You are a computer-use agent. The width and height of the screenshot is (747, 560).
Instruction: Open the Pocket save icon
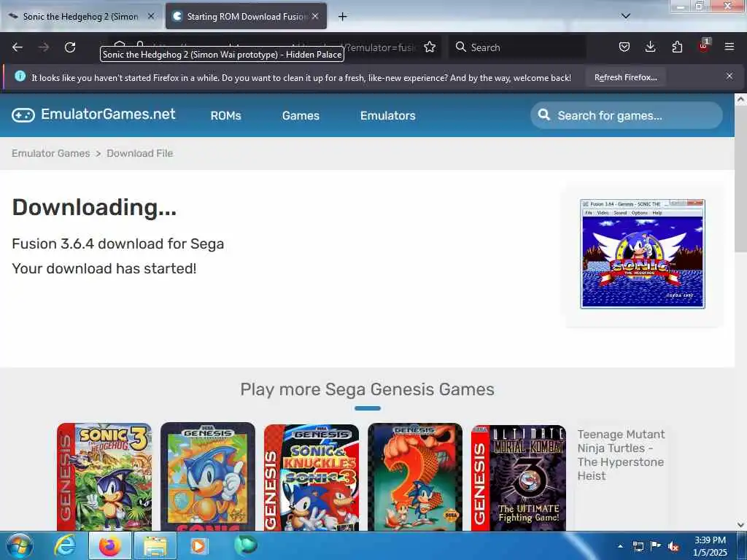[x=624, y=47]
